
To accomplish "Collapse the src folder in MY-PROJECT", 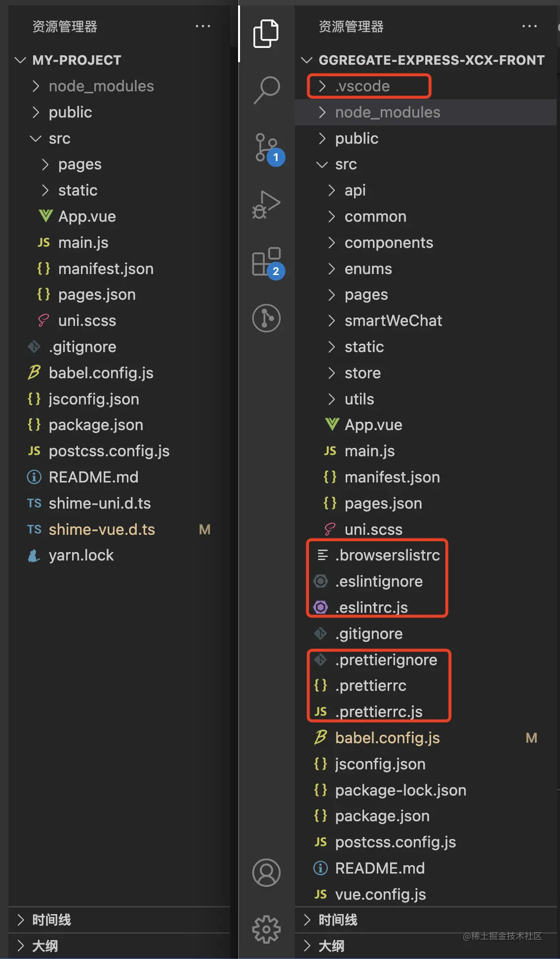I will pyautogui.click(x=59, y=139).
